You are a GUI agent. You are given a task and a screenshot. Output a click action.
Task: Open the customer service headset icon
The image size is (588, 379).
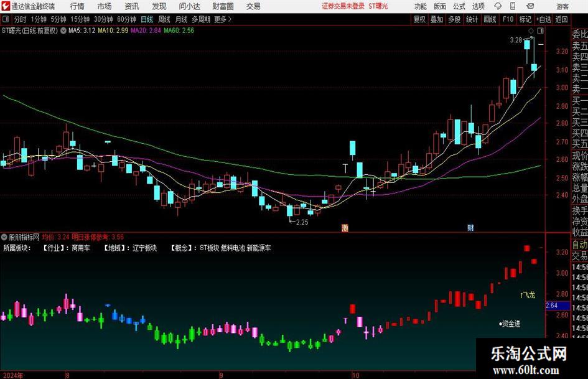pyautogui.click(x=498, y=6)
